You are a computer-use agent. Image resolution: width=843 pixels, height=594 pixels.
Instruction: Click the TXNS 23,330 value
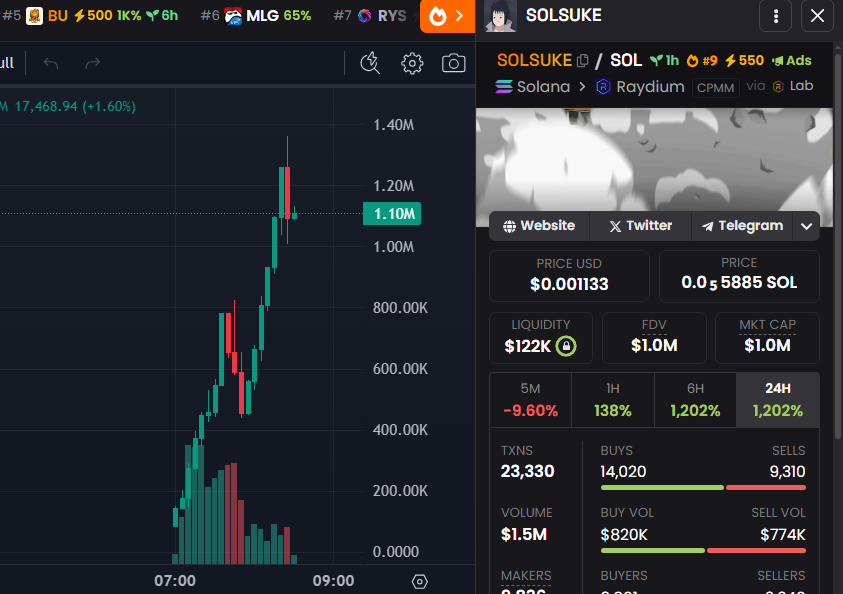527,471
